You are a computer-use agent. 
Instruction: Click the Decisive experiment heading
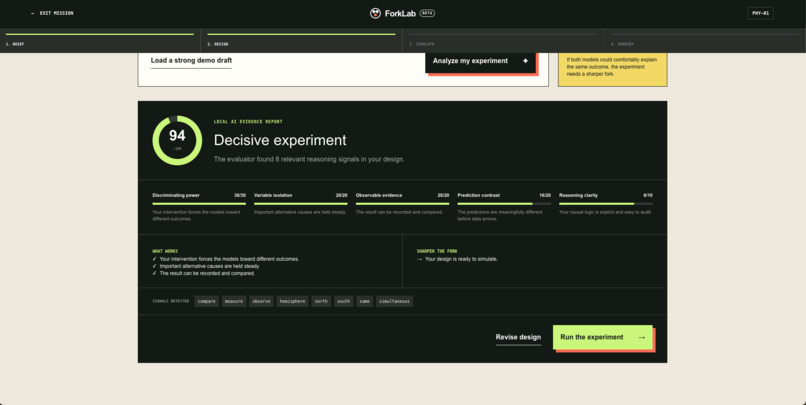pyautogui.click(x=280, y=140)
